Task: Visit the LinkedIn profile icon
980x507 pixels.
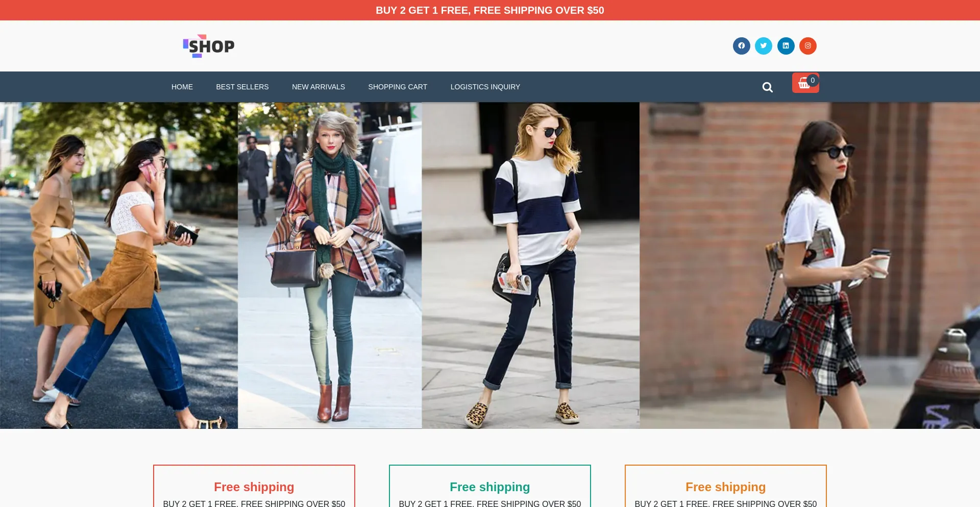Action: 786,46
